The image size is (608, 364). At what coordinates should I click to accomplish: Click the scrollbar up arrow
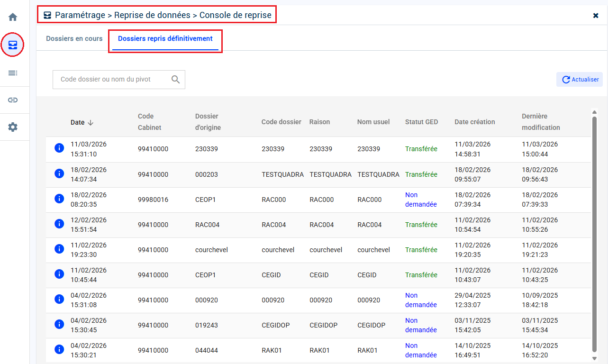tap(594, 112)
